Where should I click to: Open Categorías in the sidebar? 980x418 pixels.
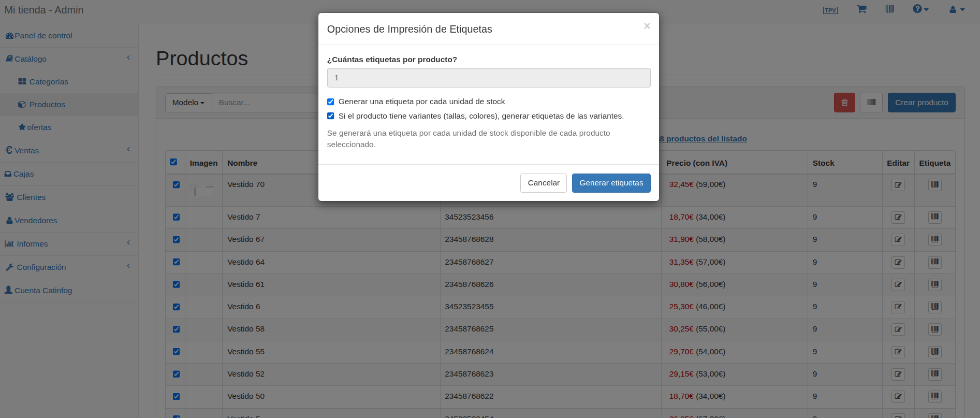click(49, 82)
